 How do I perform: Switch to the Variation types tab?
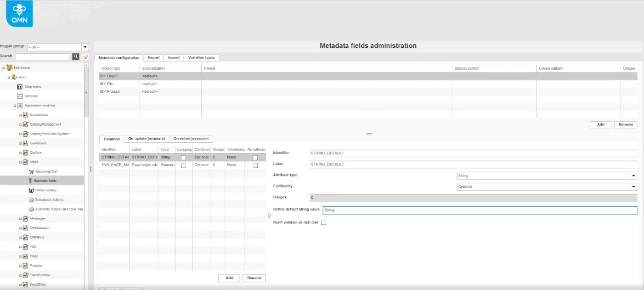point(201,58)
